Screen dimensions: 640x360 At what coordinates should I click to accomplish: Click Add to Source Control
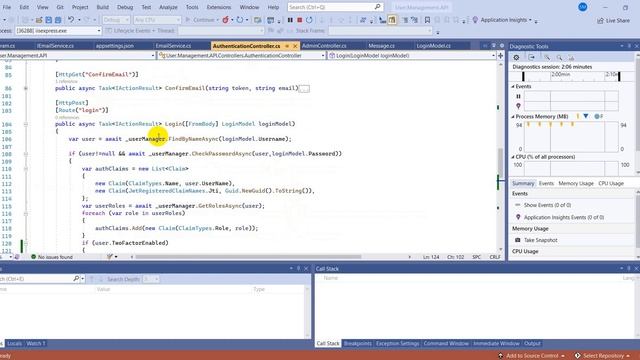pyautogui.click(x=531, y=356)
